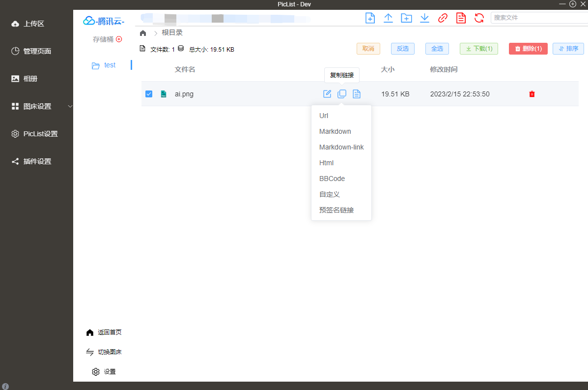Viewport: 588px width, 390px height.
Task: Click the green 下载(1) download button
Action: pyautogui.click(x=479, y=49)
